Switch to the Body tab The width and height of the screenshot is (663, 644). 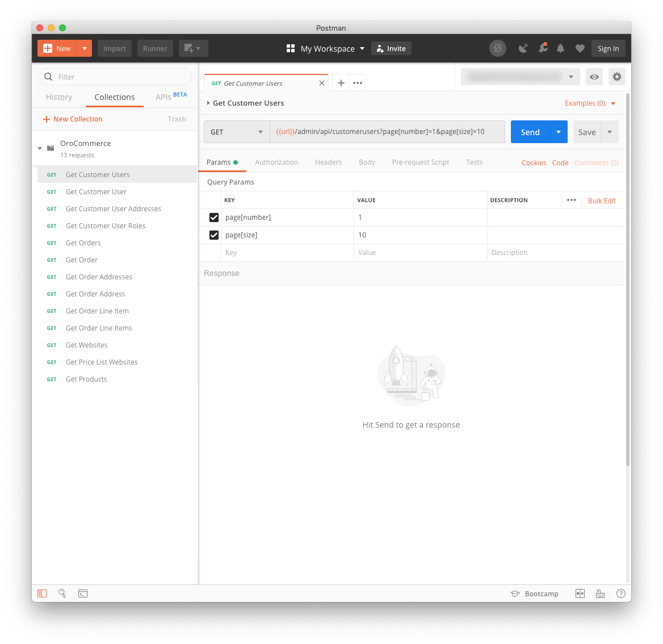367,162
